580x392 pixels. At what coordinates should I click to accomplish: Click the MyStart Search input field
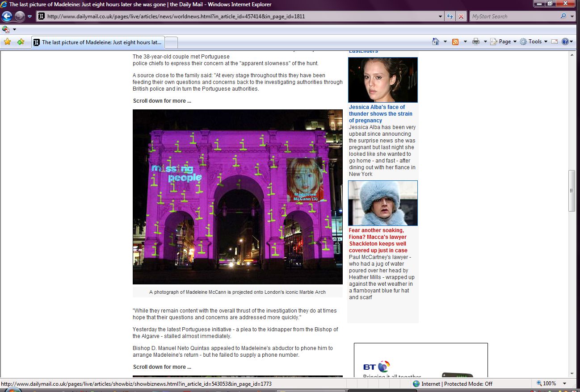tap(514, 17)
